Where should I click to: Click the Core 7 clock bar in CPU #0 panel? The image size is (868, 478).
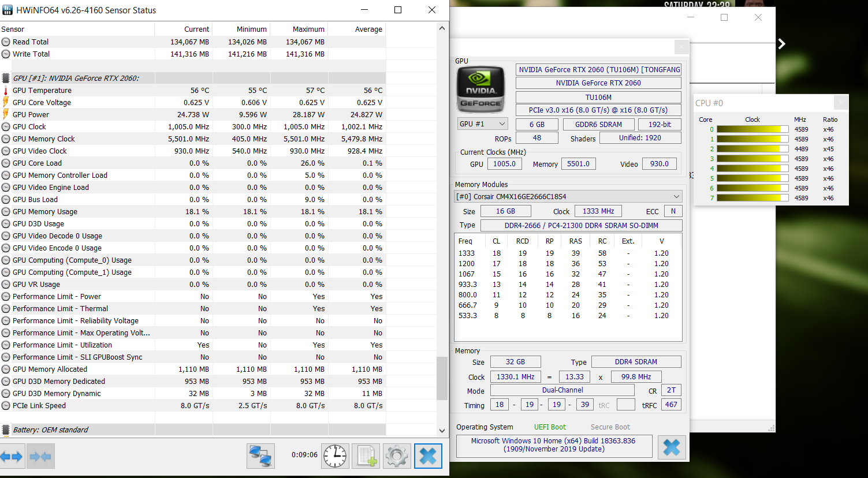pos(752,198)
